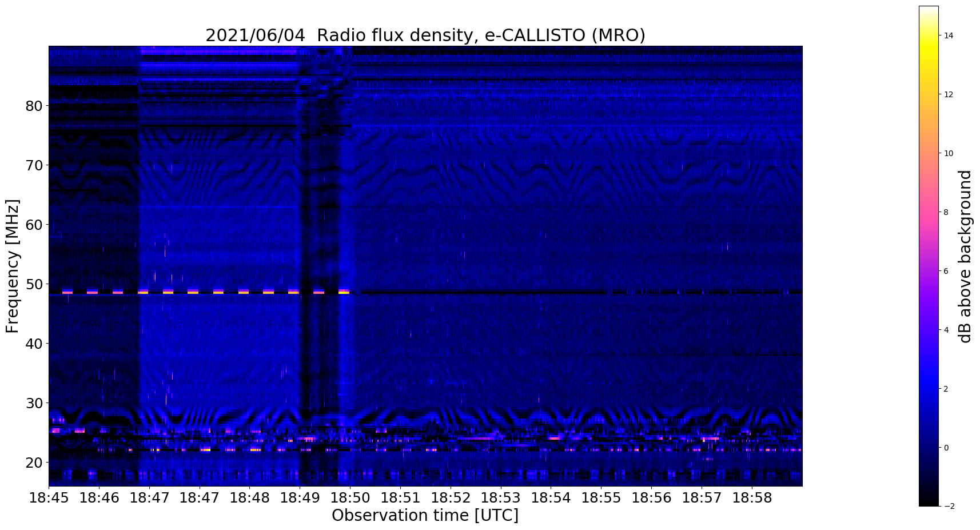Click the colorbar tick label 6

coord(946,271)
